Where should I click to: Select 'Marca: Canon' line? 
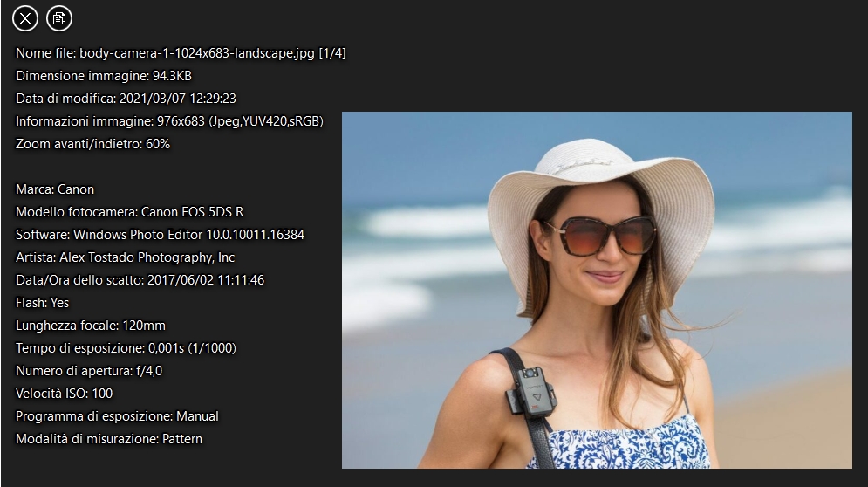coord(55,189)
